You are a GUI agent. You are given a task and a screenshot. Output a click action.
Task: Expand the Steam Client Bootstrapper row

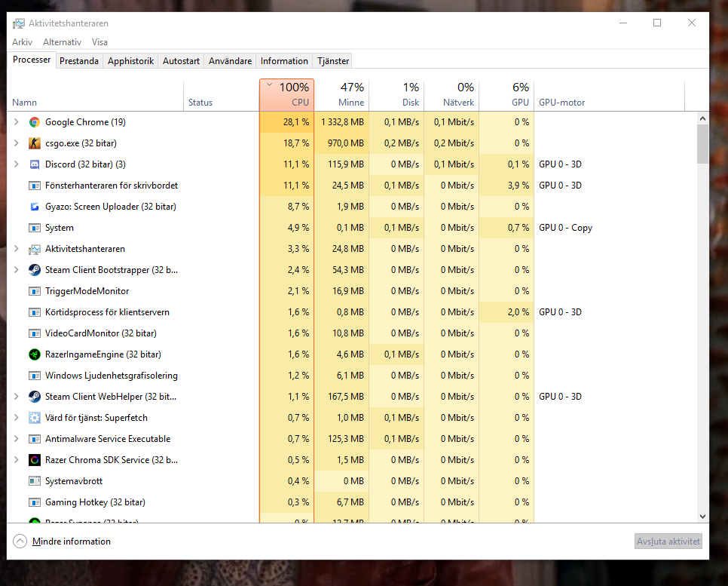17,270
